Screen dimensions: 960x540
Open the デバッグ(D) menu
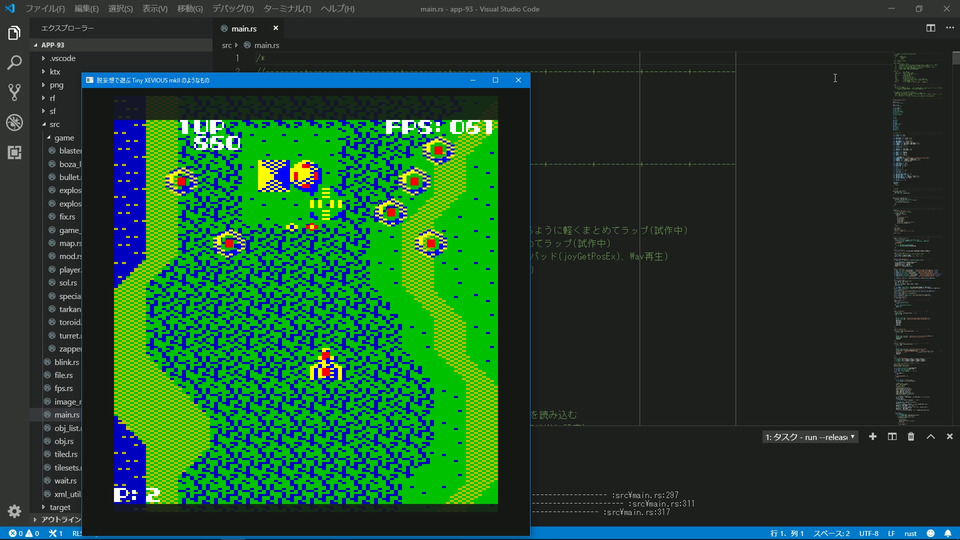pyautogui.click(x=233, y=9)
